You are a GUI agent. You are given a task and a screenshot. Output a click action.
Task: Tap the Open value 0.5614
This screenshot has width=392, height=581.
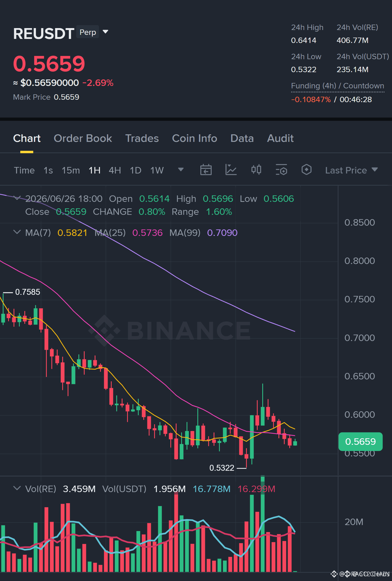(x=154, y=199)
